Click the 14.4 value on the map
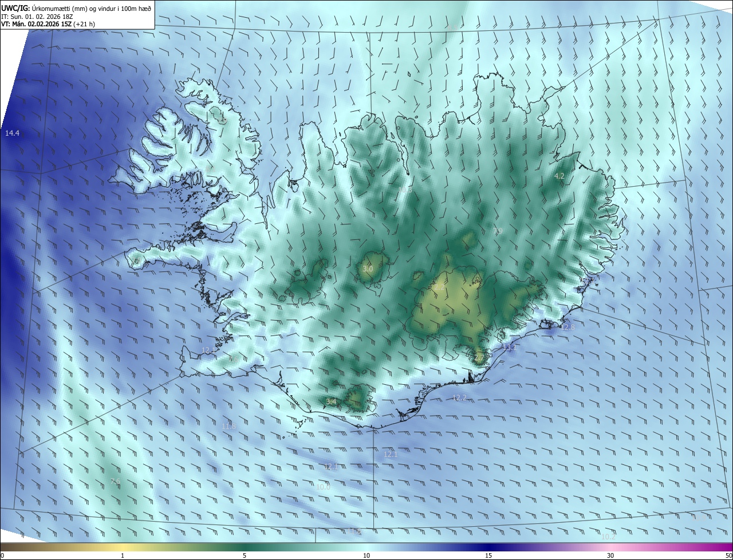Viewport: 733px width, 560px height. (12, 133)
